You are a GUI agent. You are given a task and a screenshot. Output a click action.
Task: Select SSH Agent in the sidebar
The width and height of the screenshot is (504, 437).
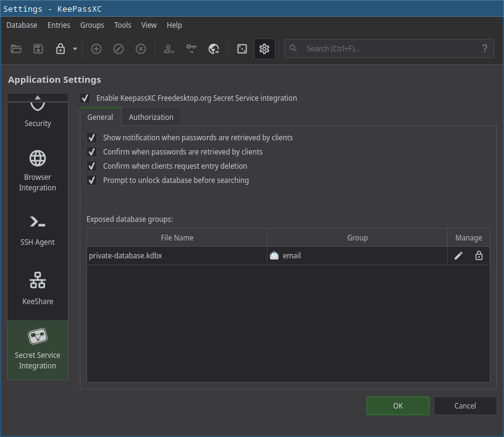pos(38,231)
